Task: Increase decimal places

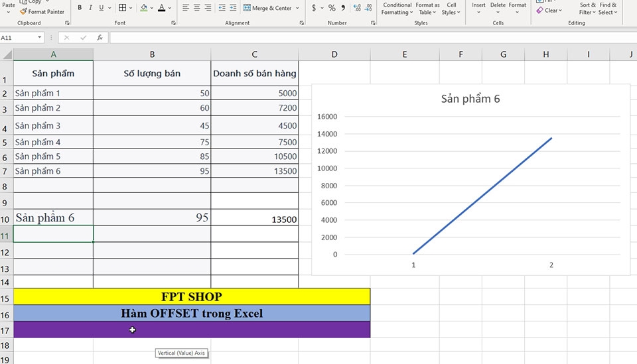Action: pos(357,8)
